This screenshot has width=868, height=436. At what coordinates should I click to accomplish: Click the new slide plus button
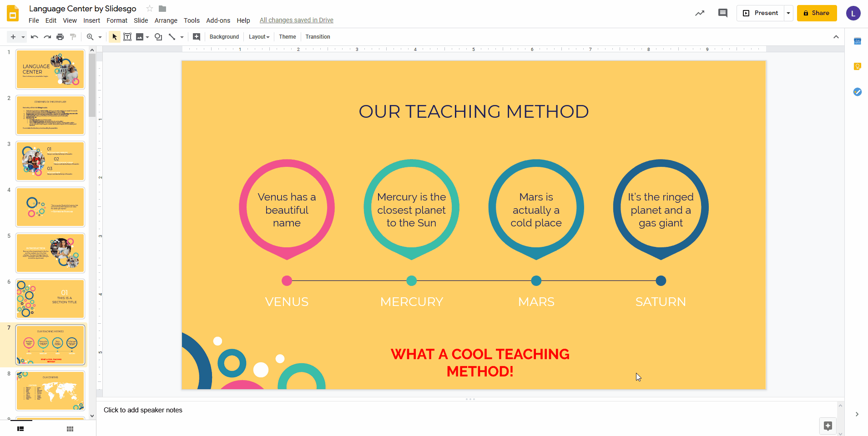(x=13, y=37)
